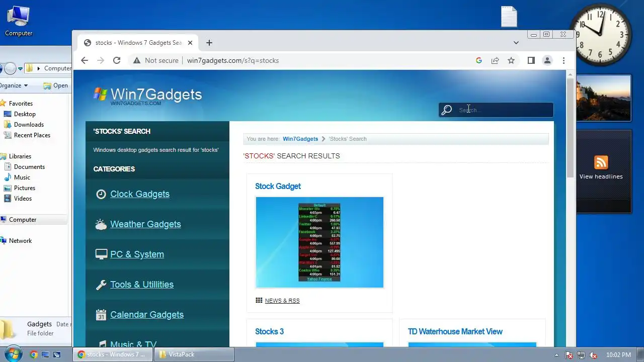
Task: Click the Computer desktop icon
Action: [x=19, y=21]
